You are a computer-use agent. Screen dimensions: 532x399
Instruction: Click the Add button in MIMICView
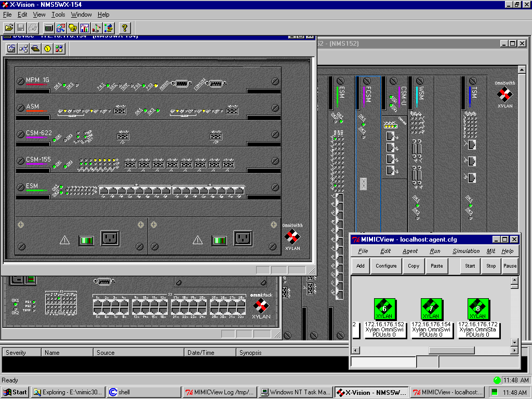coord(361,266)
